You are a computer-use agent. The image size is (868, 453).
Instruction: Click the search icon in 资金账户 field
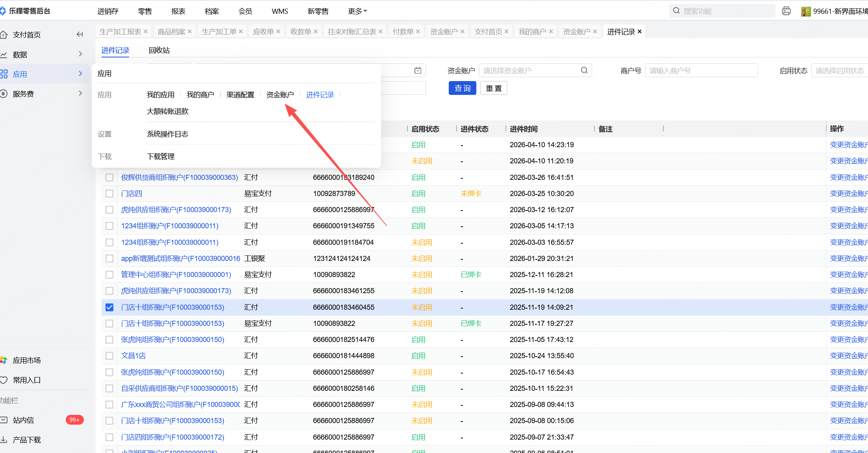(584, 70)
